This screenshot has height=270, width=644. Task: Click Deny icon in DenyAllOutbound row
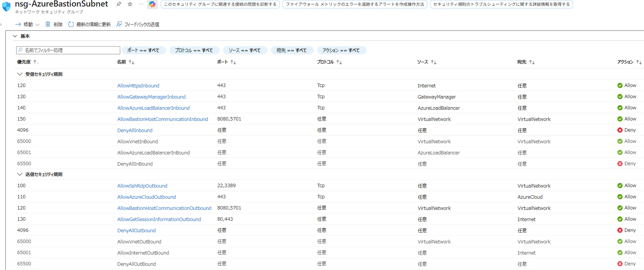click(x=620, y=230)
